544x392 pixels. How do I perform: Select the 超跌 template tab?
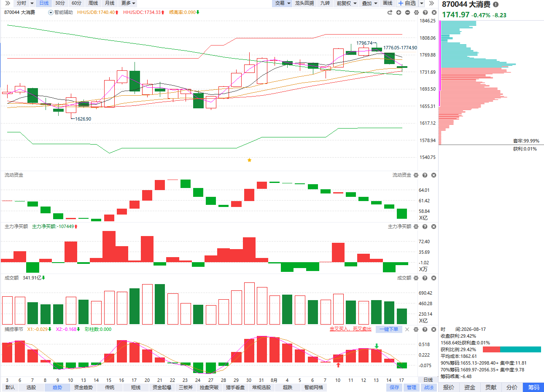(288, 387)
